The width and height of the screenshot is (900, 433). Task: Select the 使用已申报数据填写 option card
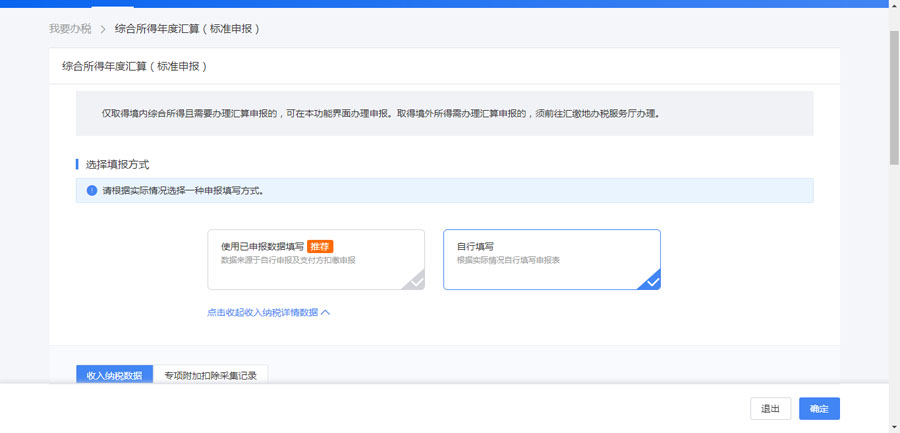[x=315, y=260]
